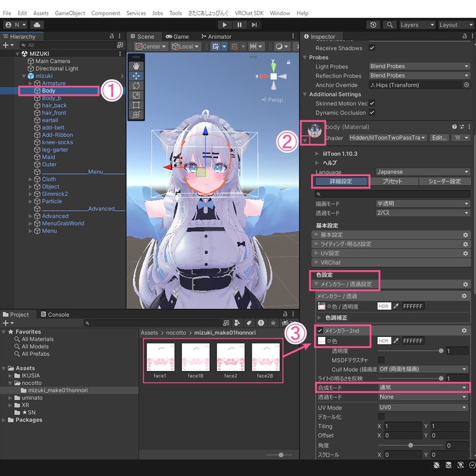Screen dimensions: 476x476
Task: Select the face2 texture thumbnail
Action: coord(231,357)
